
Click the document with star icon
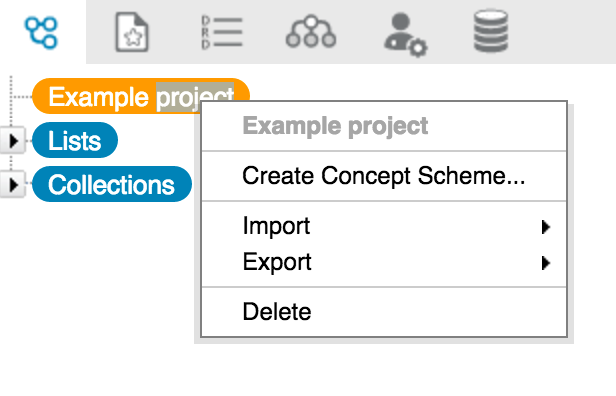tap(132, 32)
